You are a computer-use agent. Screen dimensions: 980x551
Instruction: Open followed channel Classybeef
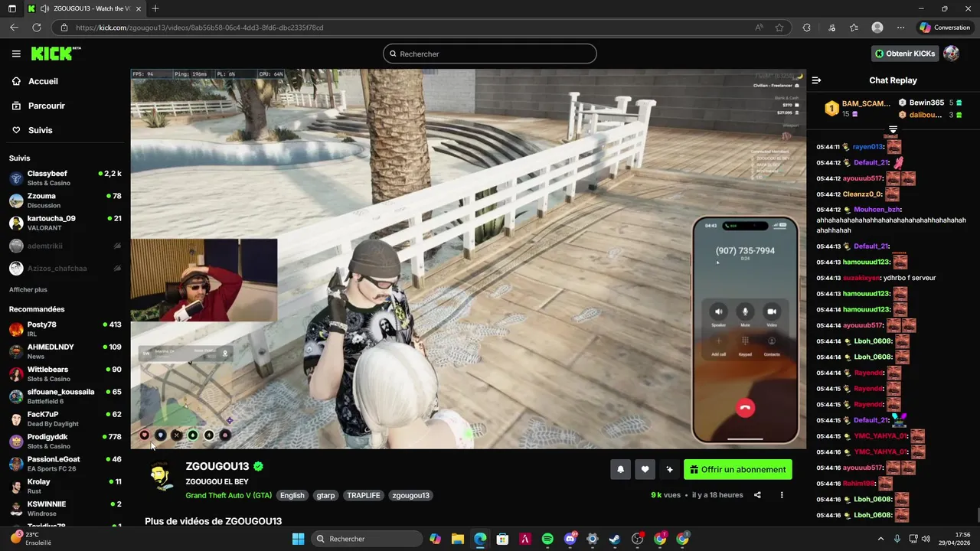click(x=65, y=178)
